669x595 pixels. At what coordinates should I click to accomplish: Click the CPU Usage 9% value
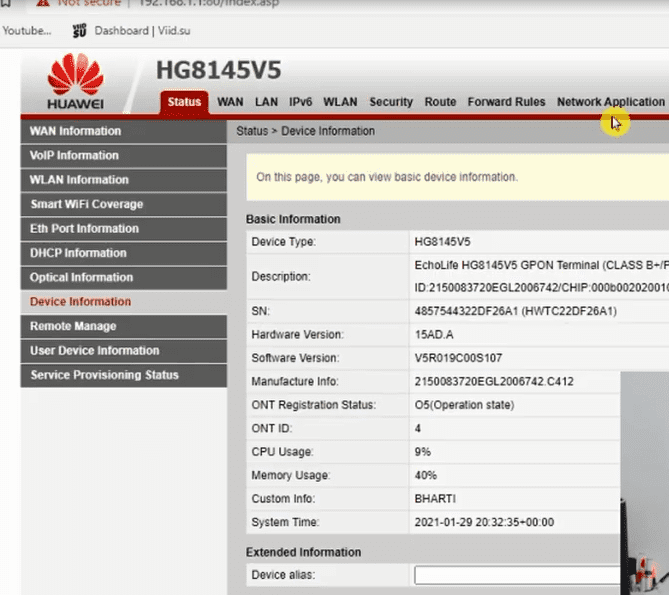pyautogui.click(x=423, y=452)
